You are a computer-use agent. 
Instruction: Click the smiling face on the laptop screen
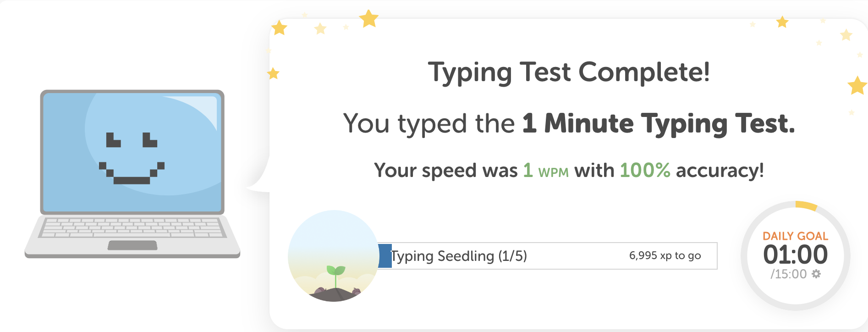pyautogui.click(x=132, y=158)
